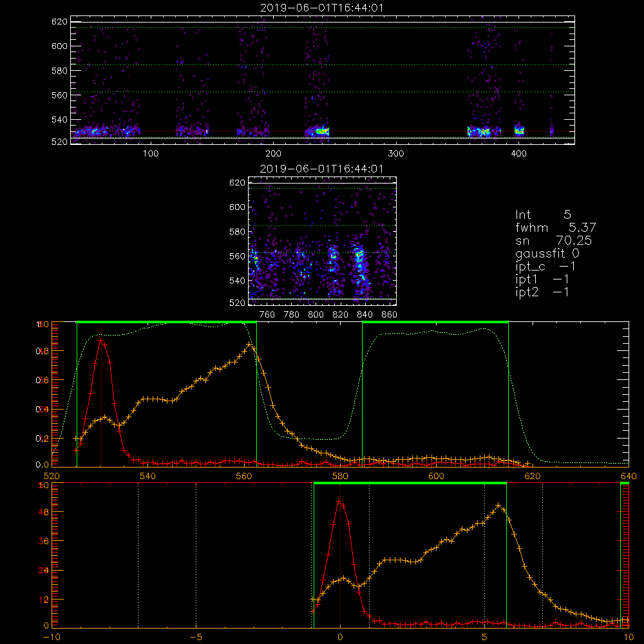The image size is (644, 644).
Task: Select the "gaussfit 0" readout line
Action: [x=547, y=253]
